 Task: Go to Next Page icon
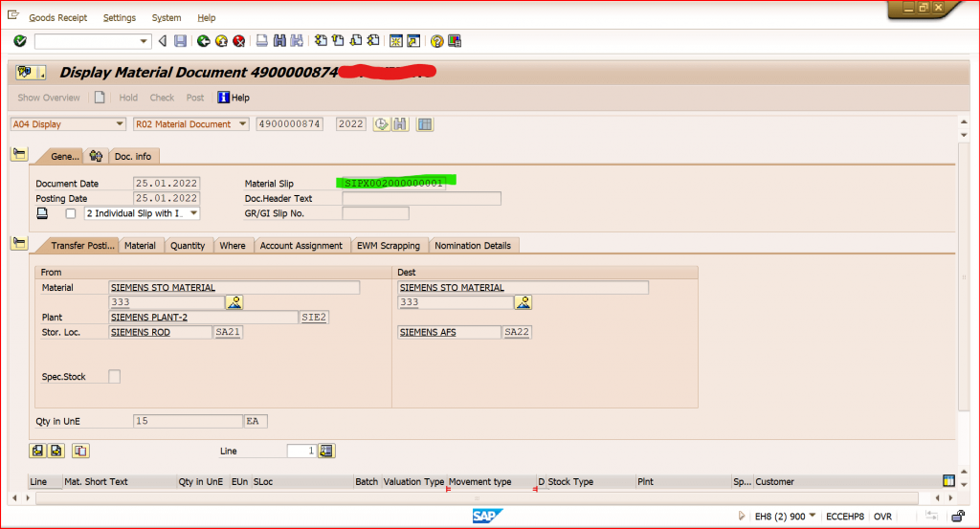(x=356, y=41)
